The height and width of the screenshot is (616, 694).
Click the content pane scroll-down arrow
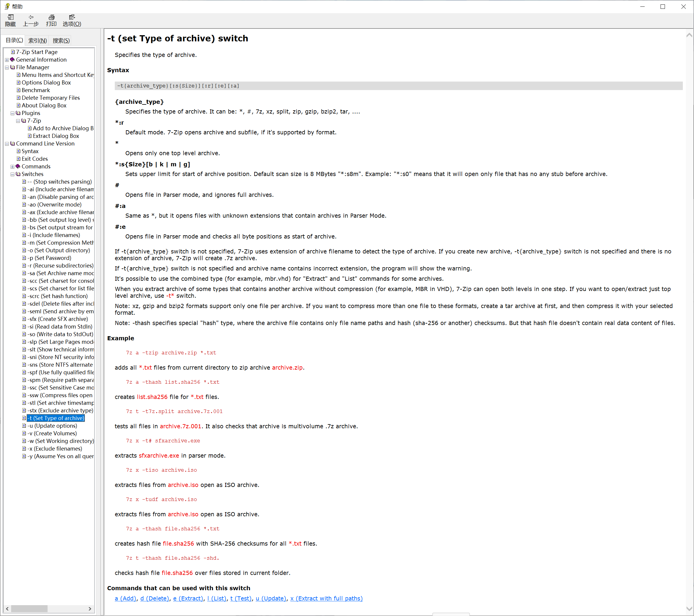689,609
